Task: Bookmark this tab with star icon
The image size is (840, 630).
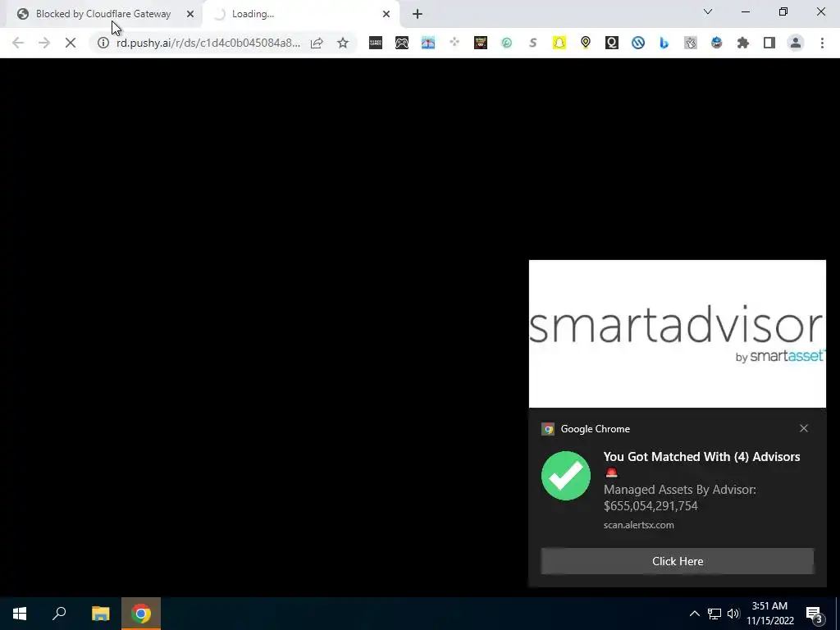Action: [x=343, y=43]
